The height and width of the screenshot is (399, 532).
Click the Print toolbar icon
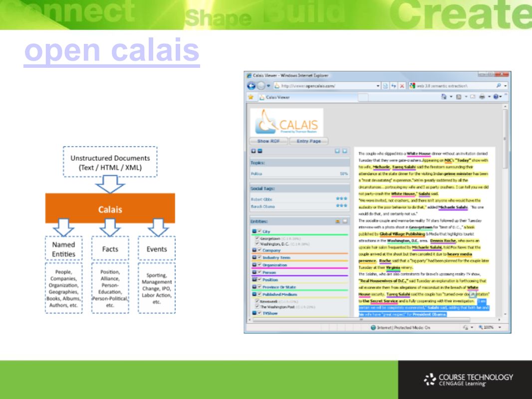click(x=482, y=97)
